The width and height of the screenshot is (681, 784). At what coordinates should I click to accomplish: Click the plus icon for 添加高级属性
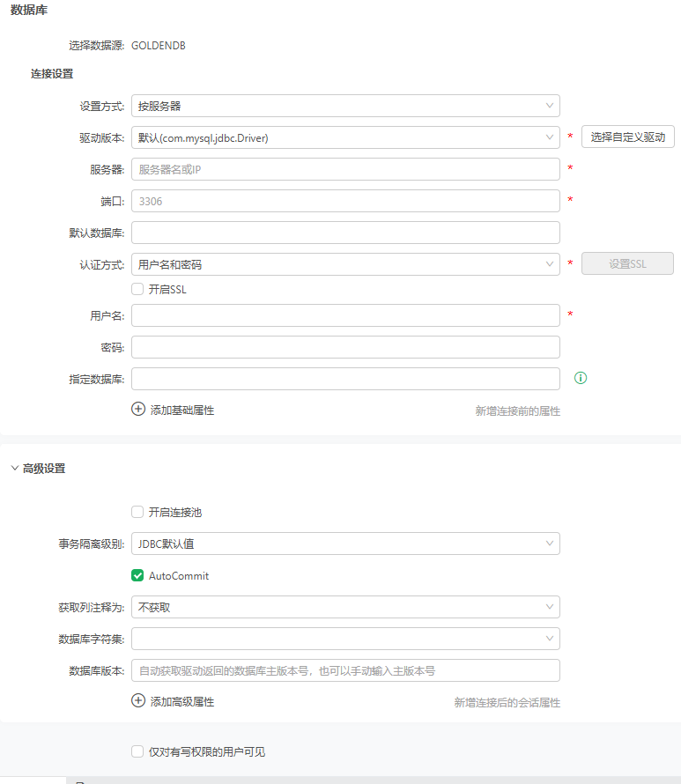click(138, 700)
